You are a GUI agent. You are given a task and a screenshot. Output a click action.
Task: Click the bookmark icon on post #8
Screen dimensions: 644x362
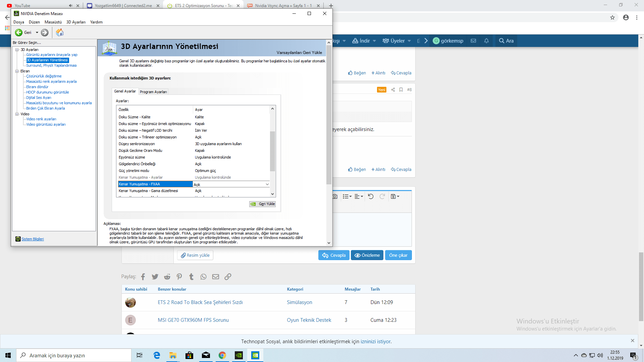point(401,89)
